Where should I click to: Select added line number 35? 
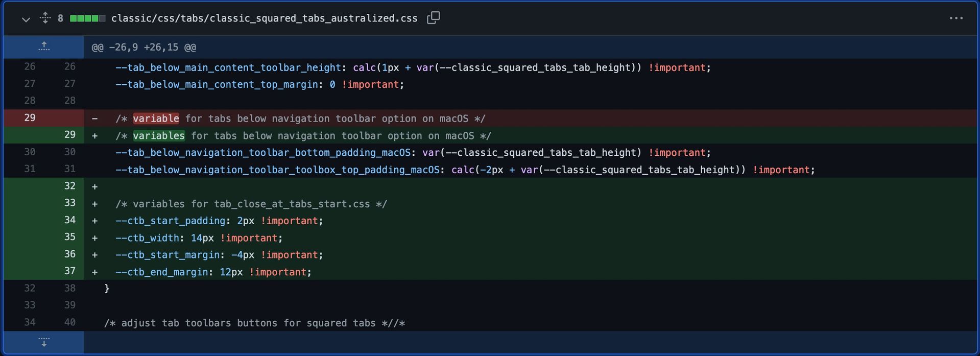coord(69,237)
